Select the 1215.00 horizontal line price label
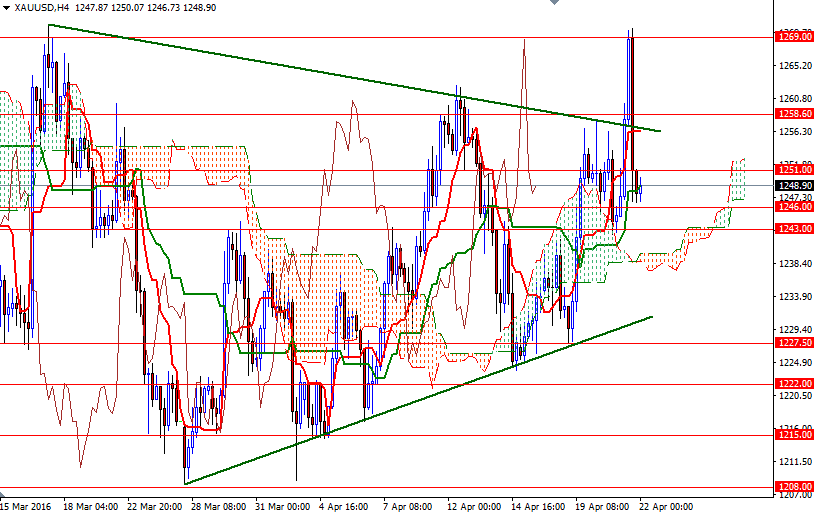Viewport: 814px width, 514px height. point(794,435)
